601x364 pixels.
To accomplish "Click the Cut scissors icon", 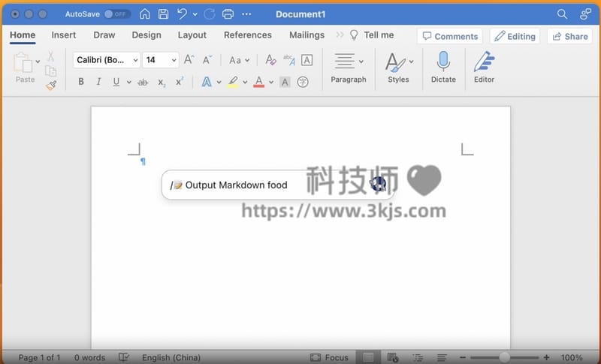I will [x=50, y=56].
